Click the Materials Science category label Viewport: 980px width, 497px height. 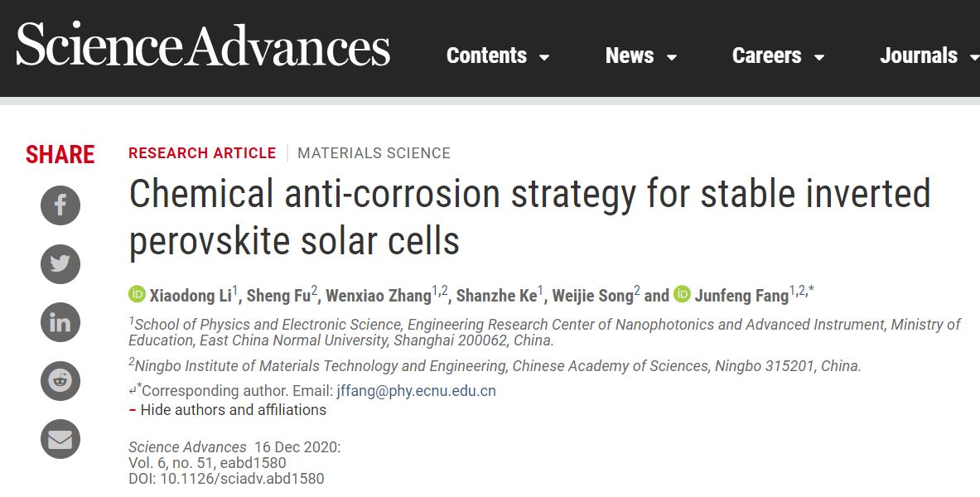pos(374,153)
